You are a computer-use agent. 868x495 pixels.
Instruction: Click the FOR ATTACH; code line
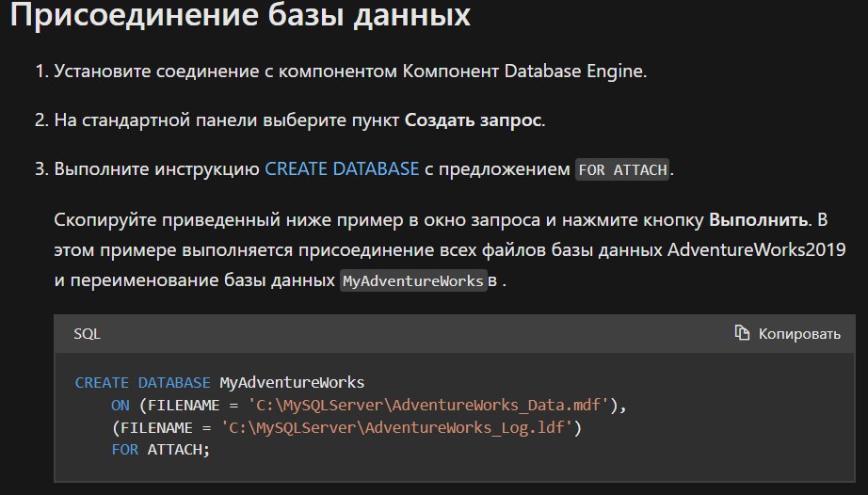pyautogui.click(x=161, y=450)
